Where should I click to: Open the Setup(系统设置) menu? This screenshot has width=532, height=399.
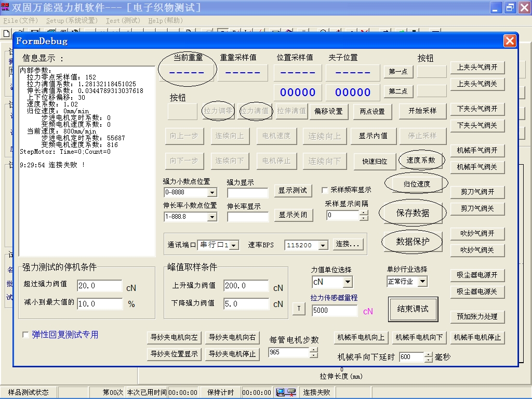[71, 21]
